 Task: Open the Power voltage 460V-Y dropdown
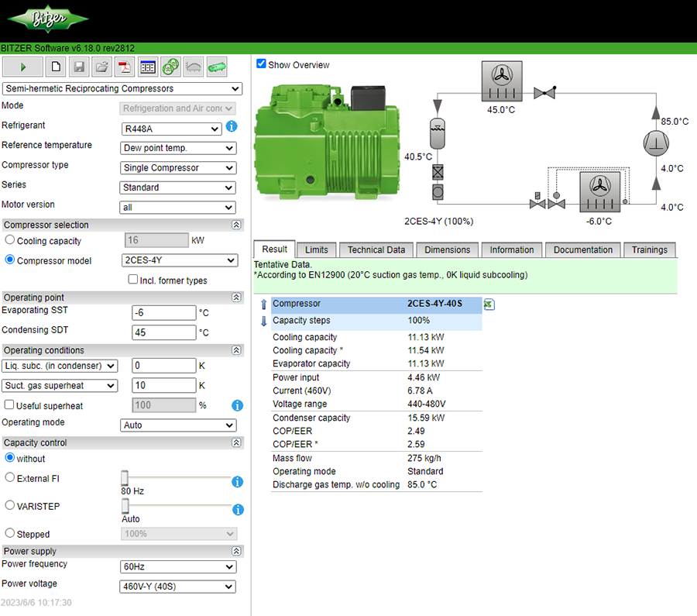tap(178, 587)
